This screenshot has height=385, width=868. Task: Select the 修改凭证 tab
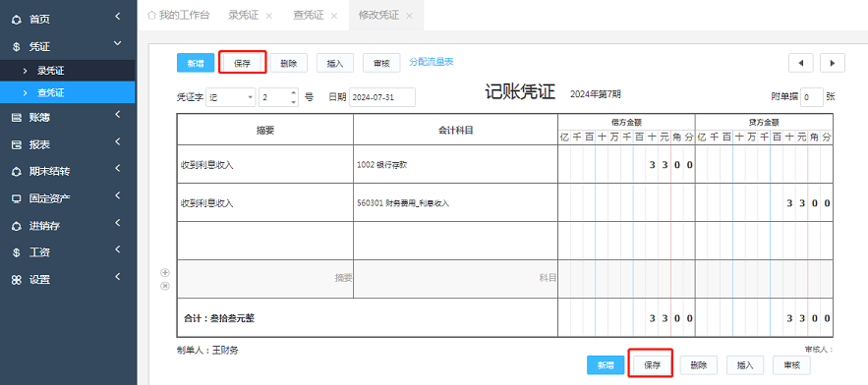(x=378, y=16)
